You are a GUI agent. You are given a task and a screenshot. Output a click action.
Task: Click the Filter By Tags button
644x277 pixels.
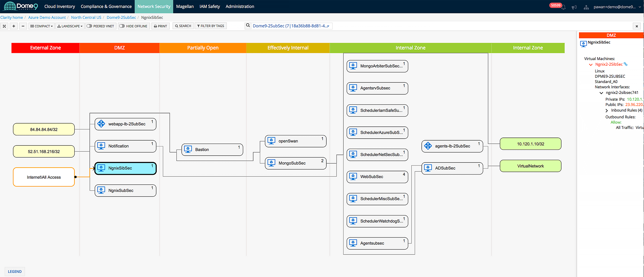210,26
